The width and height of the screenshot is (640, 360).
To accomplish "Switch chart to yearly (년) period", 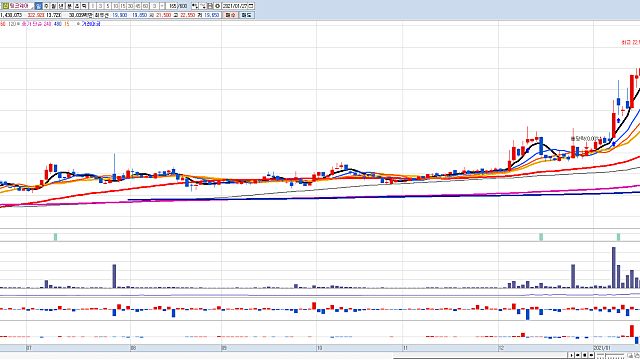I will pyautogui.click(x=61, y=6).
